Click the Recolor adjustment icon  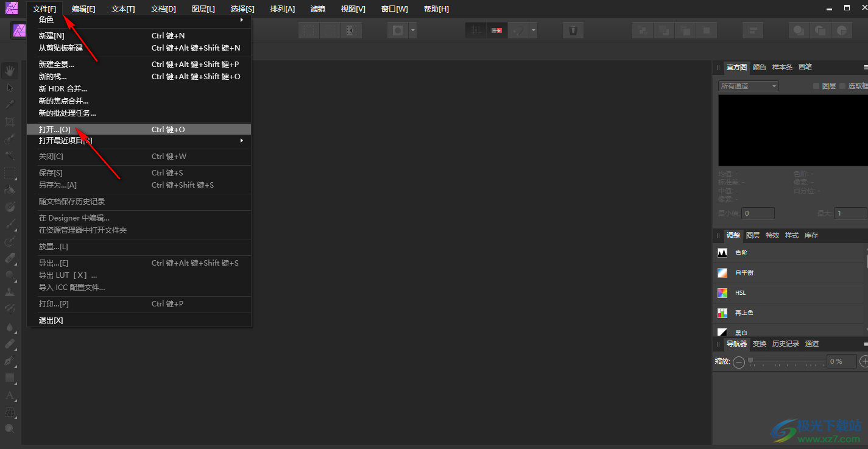tap(722, 313)
